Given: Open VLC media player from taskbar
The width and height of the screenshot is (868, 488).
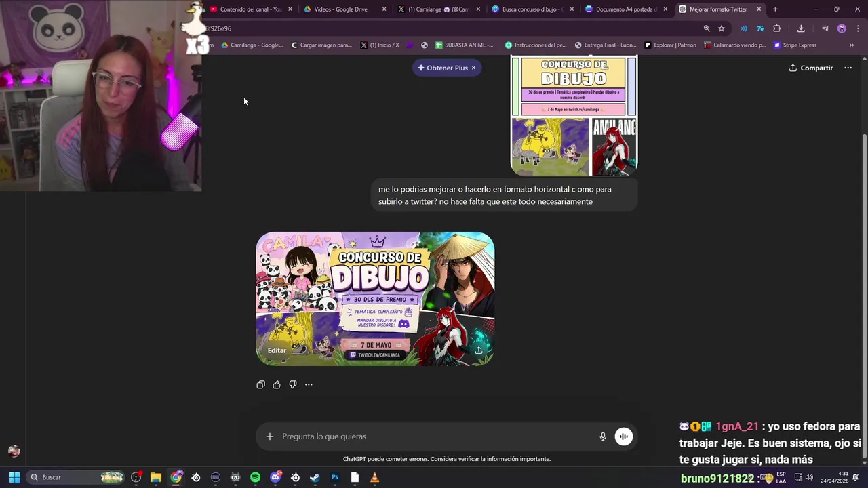Looking at the screenshot, I should click(x=374, y=477).
